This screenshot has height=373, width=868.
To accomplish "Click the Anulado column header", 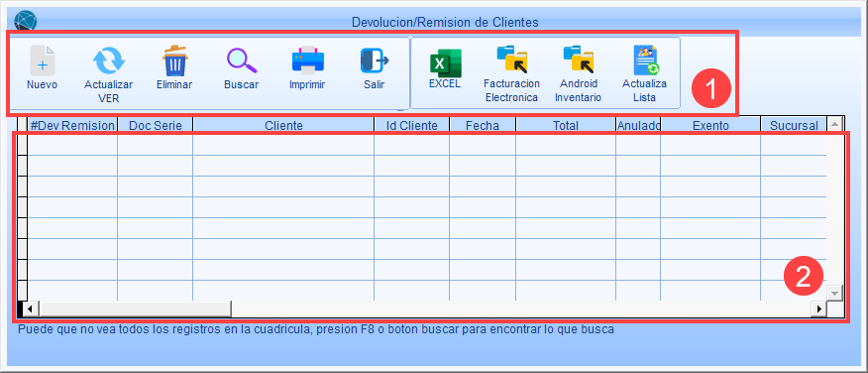I will click(638, 125).
